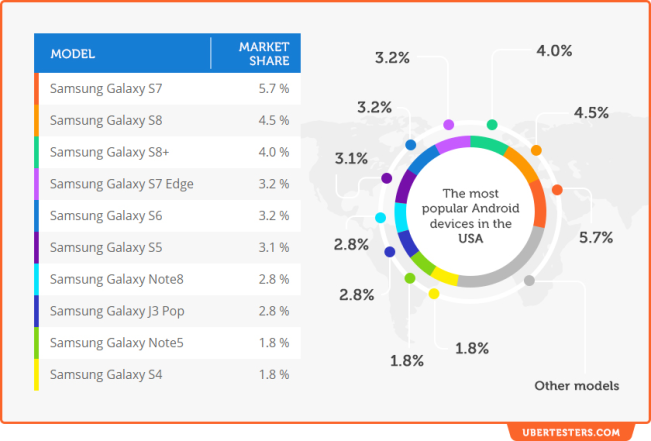Click the MODEL column header

click(x=73, y=54)
